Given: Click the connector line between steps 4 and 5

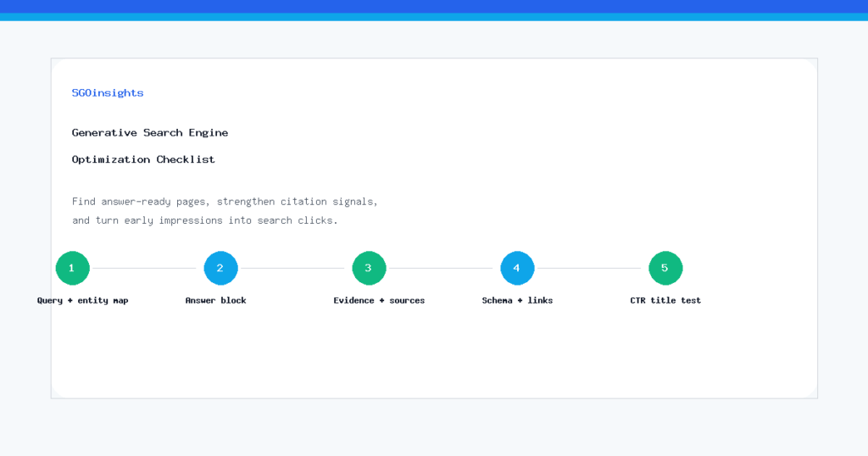Looking at the screenshot, I should (590, 269).
